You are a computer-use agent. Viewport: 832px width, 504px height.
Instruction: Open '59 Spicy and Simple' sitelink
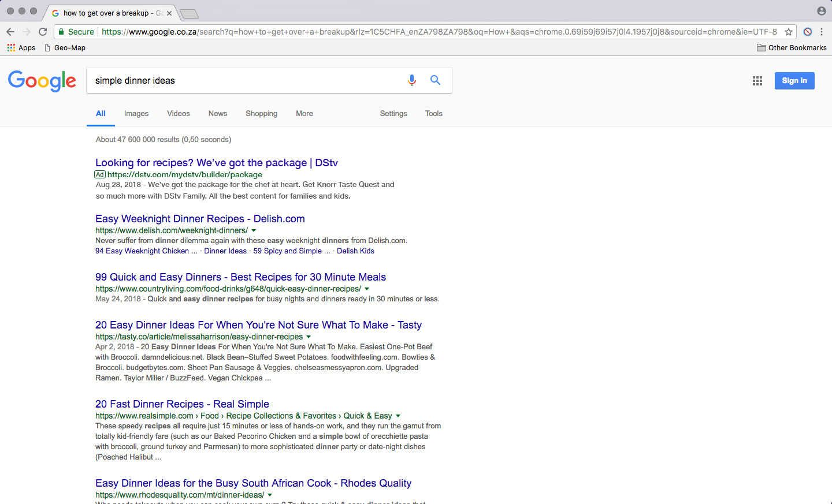(292, 251)
